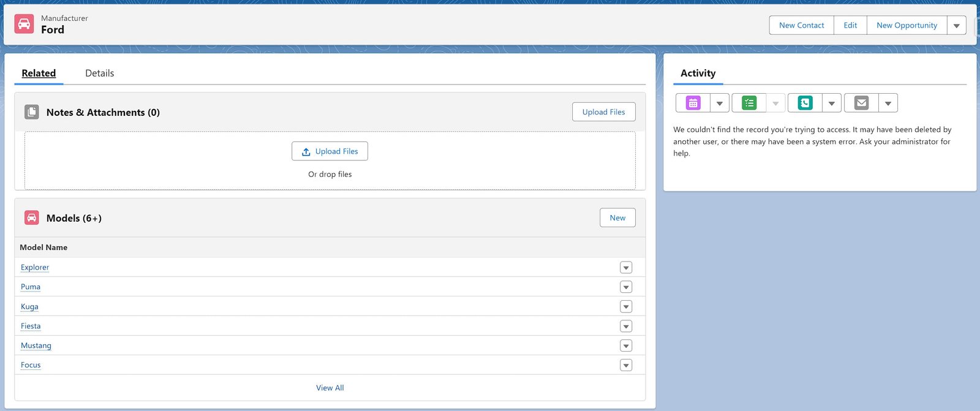Open dropdown next to email icon
The height and width of the screenshot is (411, 980).
pyautogui.click(x=888, y=103)
